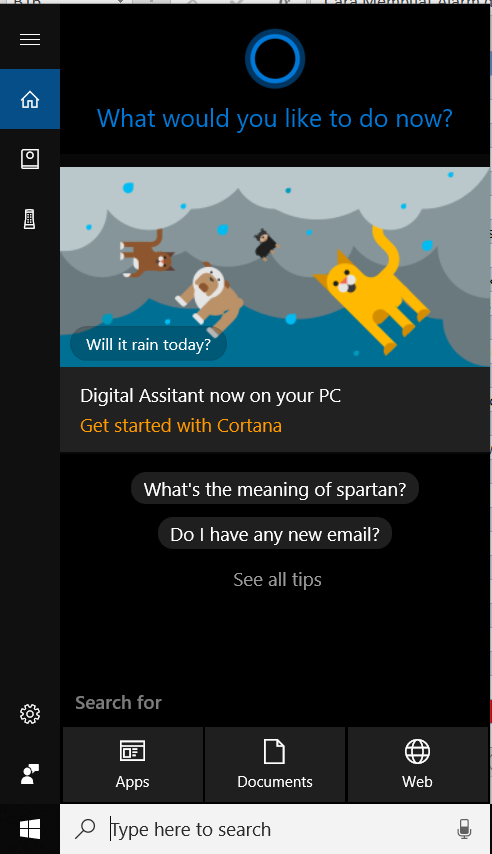The width and height of the screenshot is (492, 854).
Task: Click the "Will it rain today?" bubble
Action: (148, 344)
